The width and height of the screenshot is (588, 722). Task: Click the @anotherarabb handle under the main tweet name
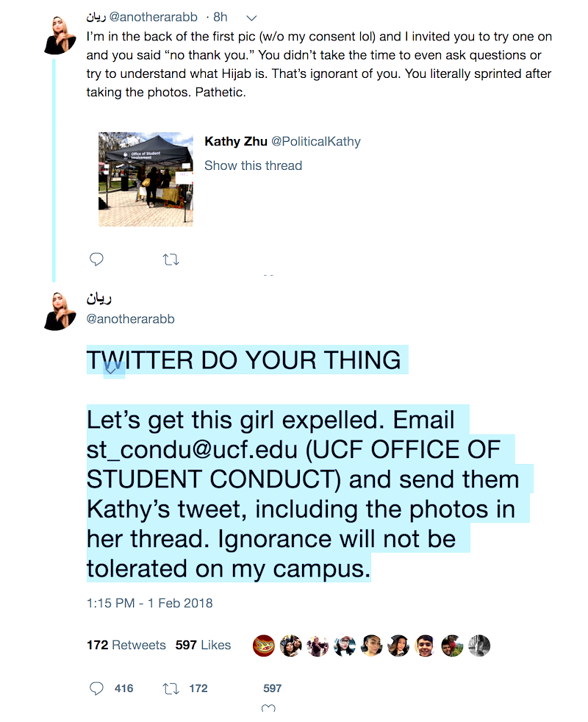[x=131, y=319]
